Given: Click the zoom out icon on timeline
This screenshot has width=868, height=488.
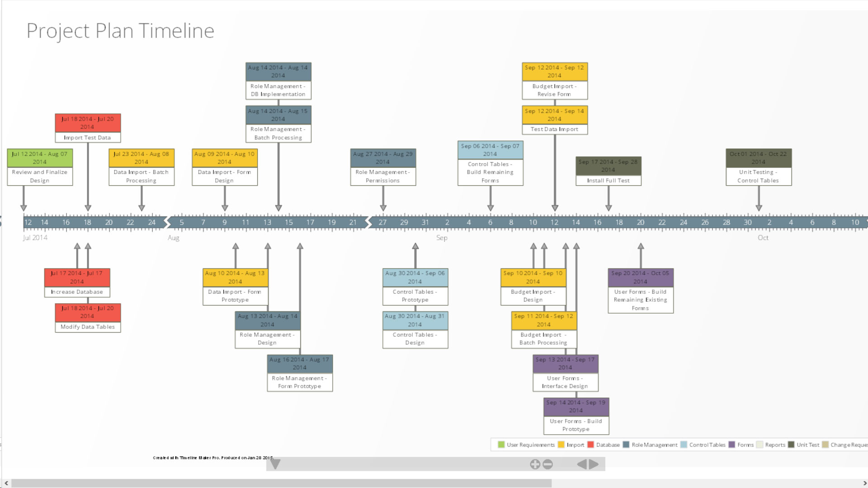Looking at the screenshot, I should click(x=547, y=464).
